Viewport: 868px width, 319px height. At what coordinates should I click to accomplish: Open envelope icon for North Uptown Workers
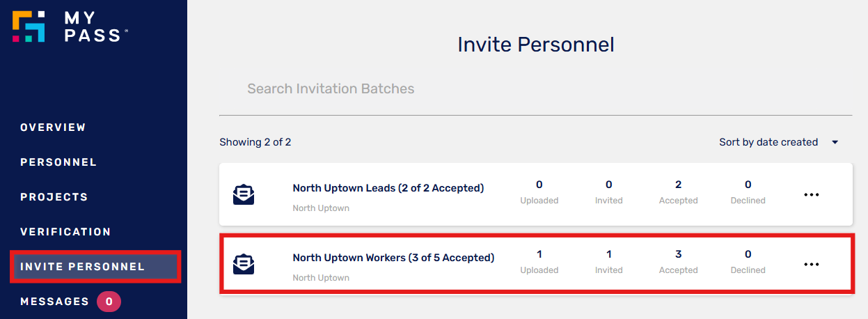click(244, 264)
